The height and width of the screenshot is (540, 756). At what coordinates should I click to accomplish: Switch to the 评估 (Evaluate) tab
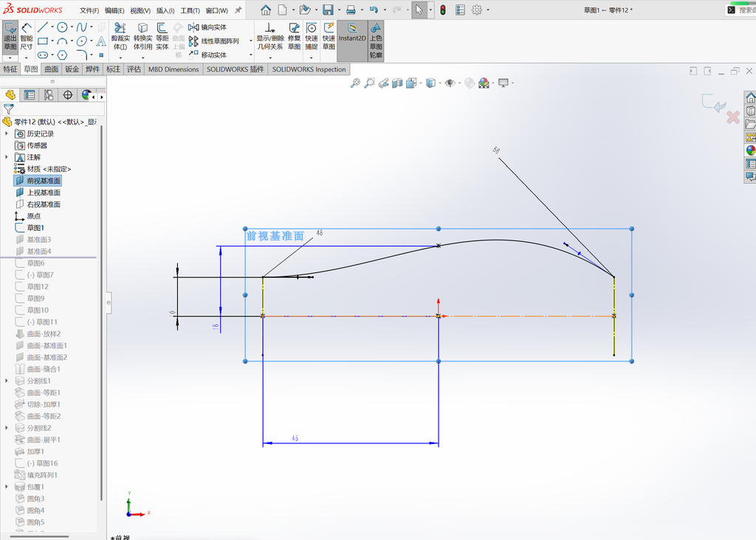[x=134, y=69]
